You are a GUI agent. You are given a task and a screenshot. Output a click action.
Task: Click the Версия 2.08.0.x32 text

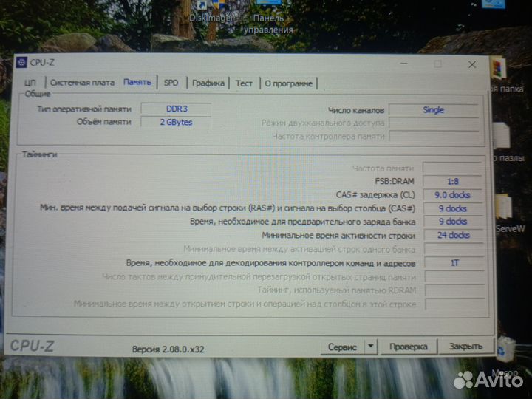[168, 349]
